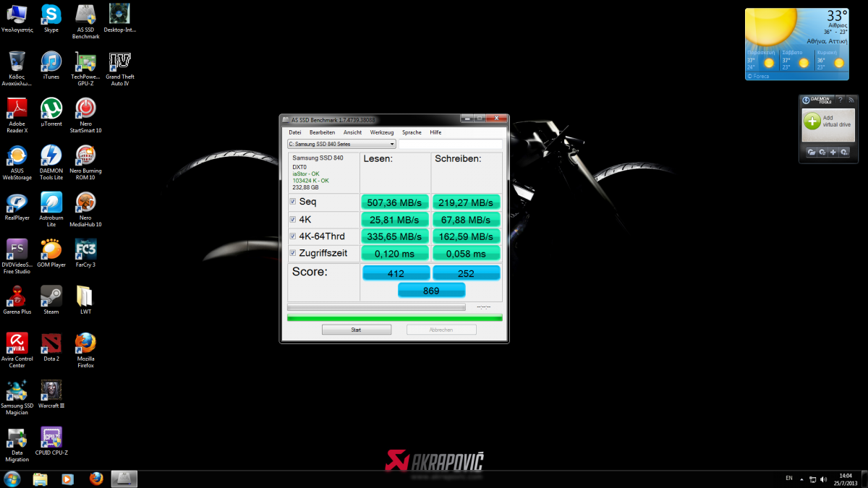Launch Grand Theft Auto IV shortcut
Screen dimensions: 868x488
click(x=119, y=68)
